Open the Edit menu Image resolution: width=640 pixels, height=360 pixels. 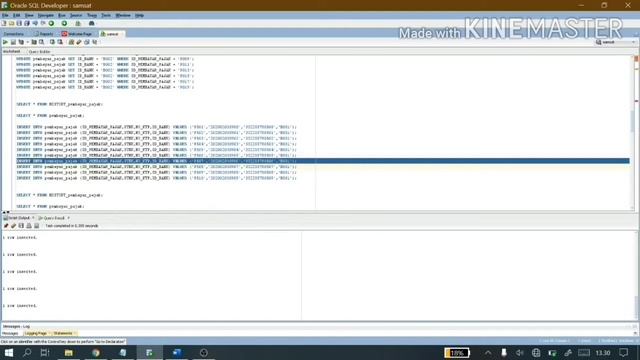[16, 15]
